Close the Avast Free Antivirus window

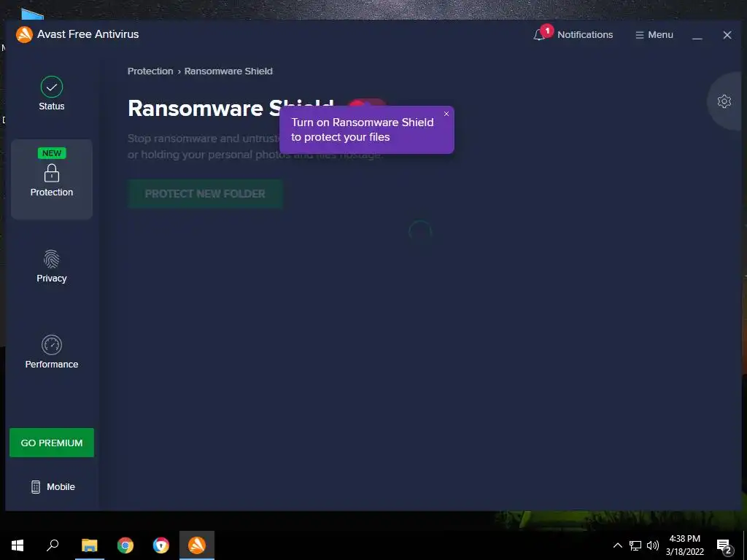(727, 35)
